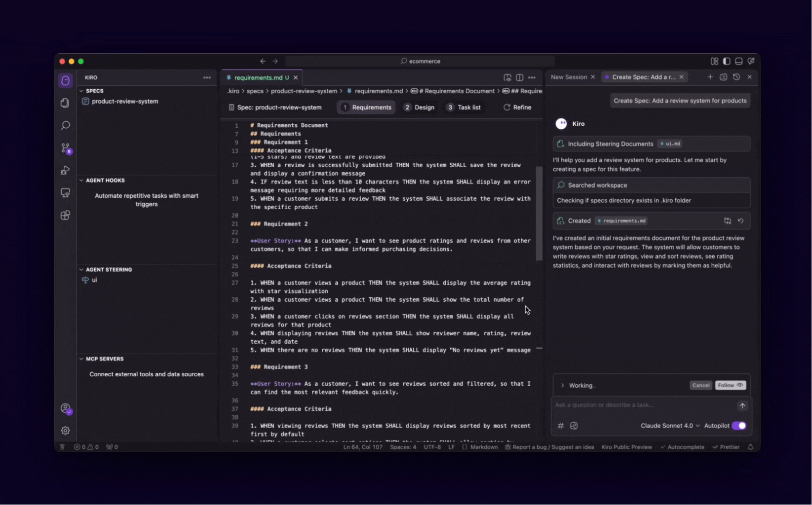The height and width of the screenshot is (505, 812).
Task: Open the Extensions icon in activity bar
Action: click(x=65, y=216)
